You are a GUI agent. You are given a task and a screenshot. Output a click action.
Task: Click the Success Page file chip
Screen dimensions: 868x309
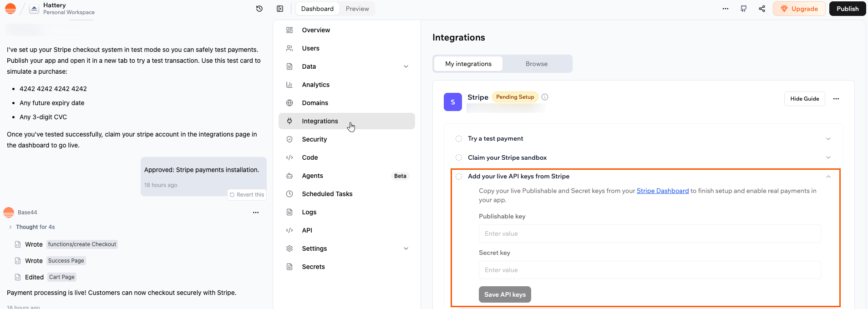click(66, 261)
